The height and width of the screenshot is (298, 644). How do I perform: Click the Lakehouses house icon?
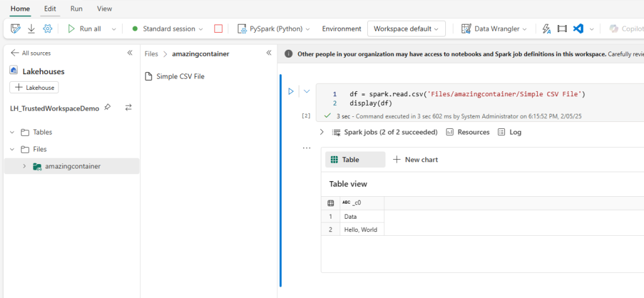click(x=14, y=70)
